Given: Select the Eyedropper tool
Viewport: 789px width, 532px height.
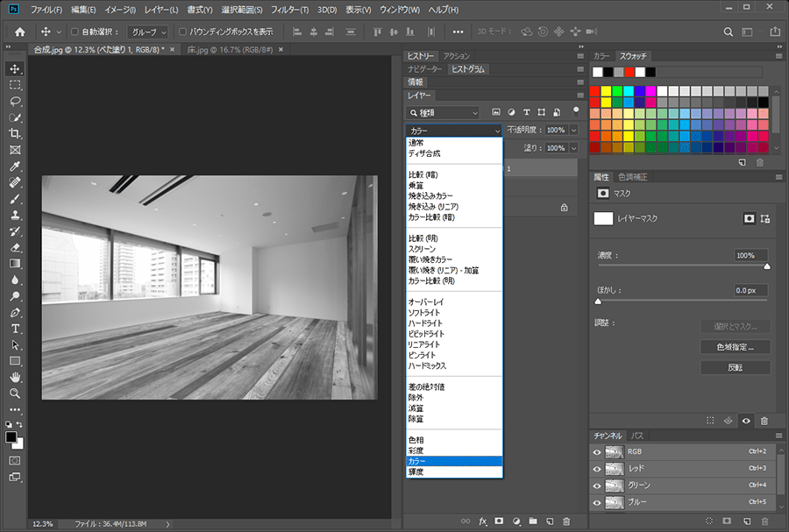Looking at the screenshot, I should 15,167.
